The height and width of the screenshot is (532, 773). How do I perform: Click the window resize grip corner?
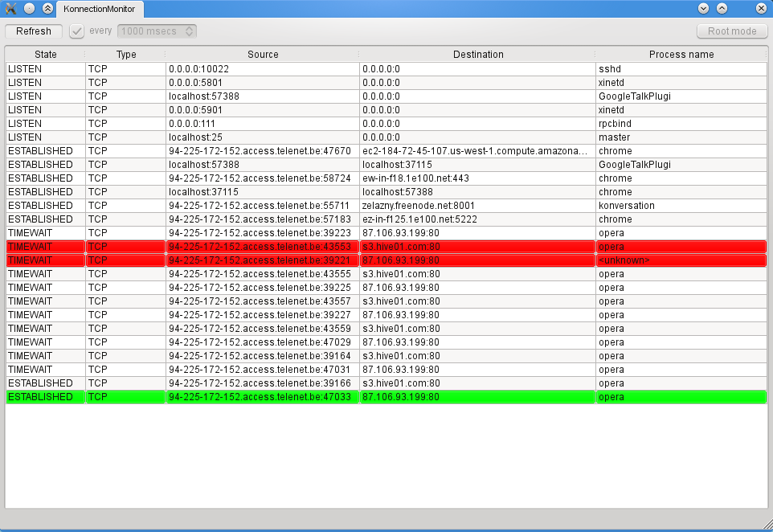coord(767,524)
